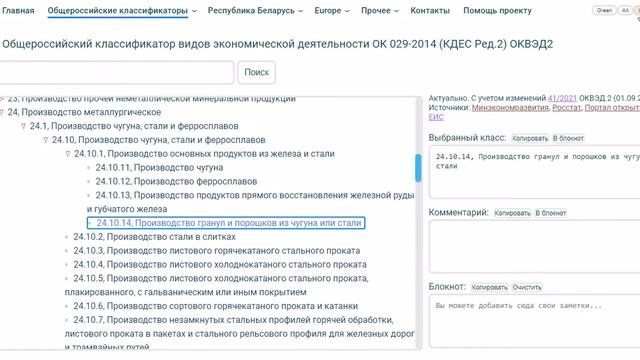Send selected class to notepad
The width and height of the screenshot is (640, 360).
point(568,138)
